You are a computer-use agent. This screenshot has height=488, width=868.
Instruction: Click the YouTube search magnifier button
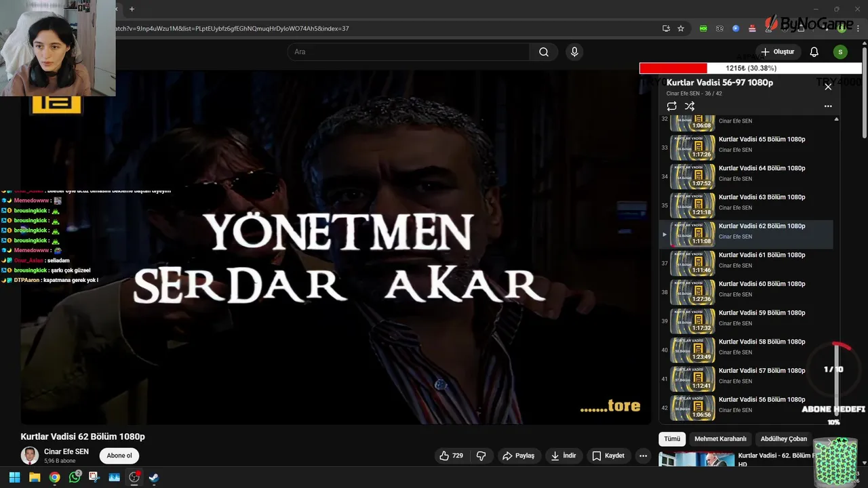tap(544, 52)
